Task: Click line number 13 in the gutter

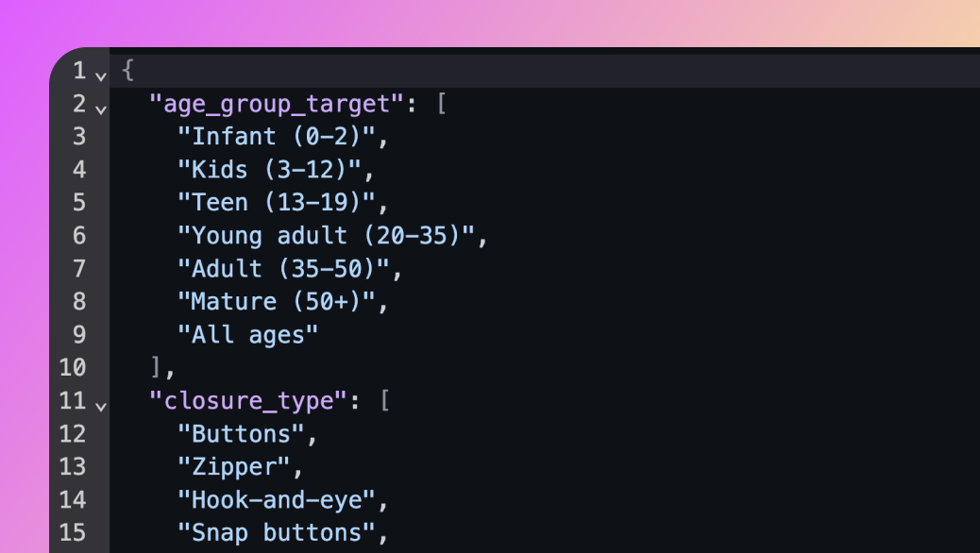Action: pos(72,467)
